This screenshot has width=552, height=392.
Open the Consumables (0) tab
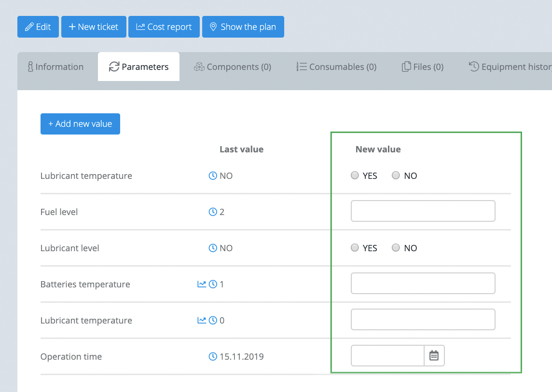[336, 67]
